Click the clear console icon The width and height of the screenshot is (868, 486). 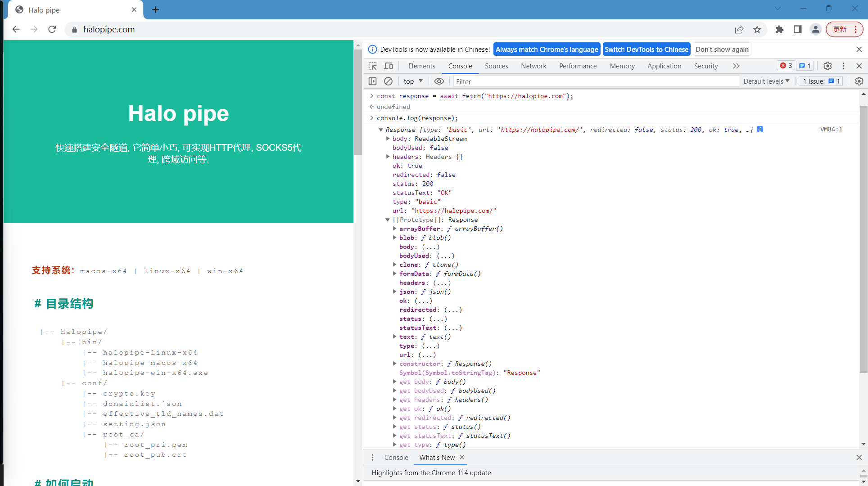coord(388,81)
